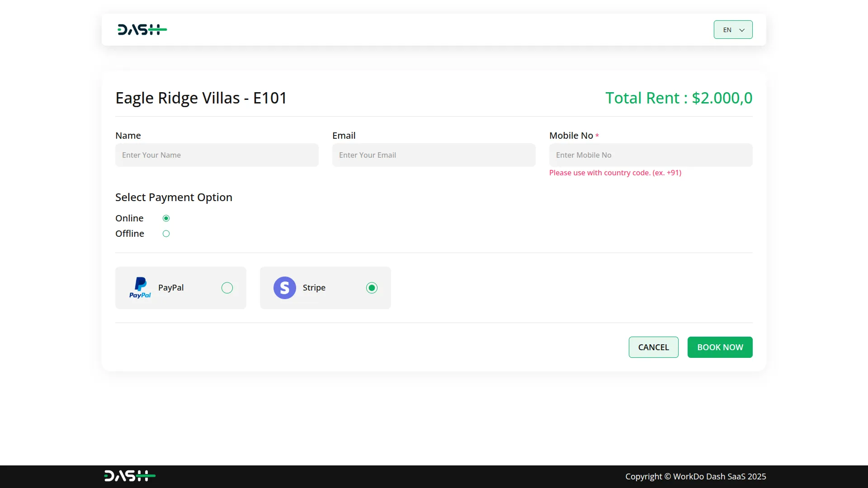The height and width of the screenshot is (488, 868).
Task: Click the Stripe purple S icon
Action: tap(284, 288)
